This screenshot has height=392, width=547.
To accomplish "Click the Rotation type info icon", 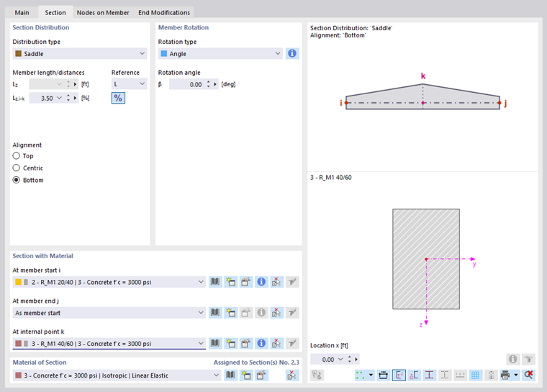I will click(x=292, y=53).
